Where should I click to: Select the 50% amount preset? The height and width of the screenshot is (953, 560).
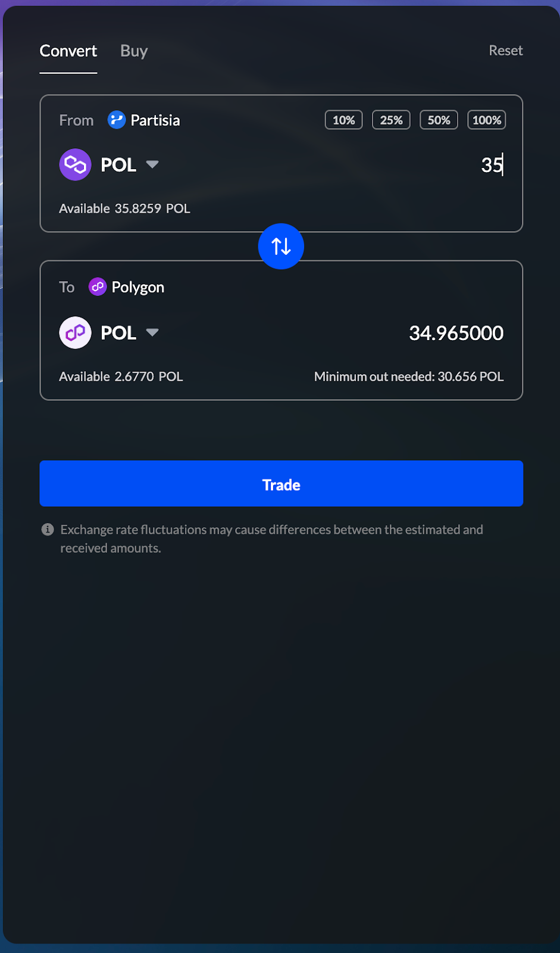click(x=439, y=120)
